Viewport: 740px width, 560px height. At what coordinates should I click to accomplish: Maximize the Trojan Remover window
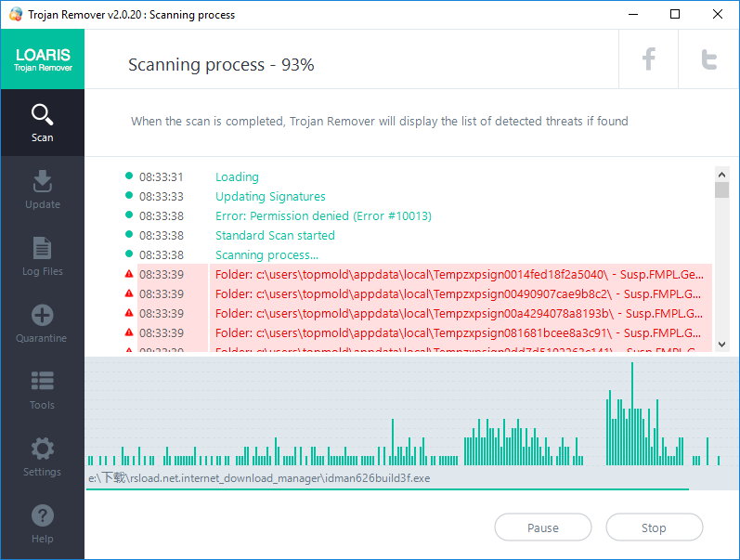(x=675, y=14)
